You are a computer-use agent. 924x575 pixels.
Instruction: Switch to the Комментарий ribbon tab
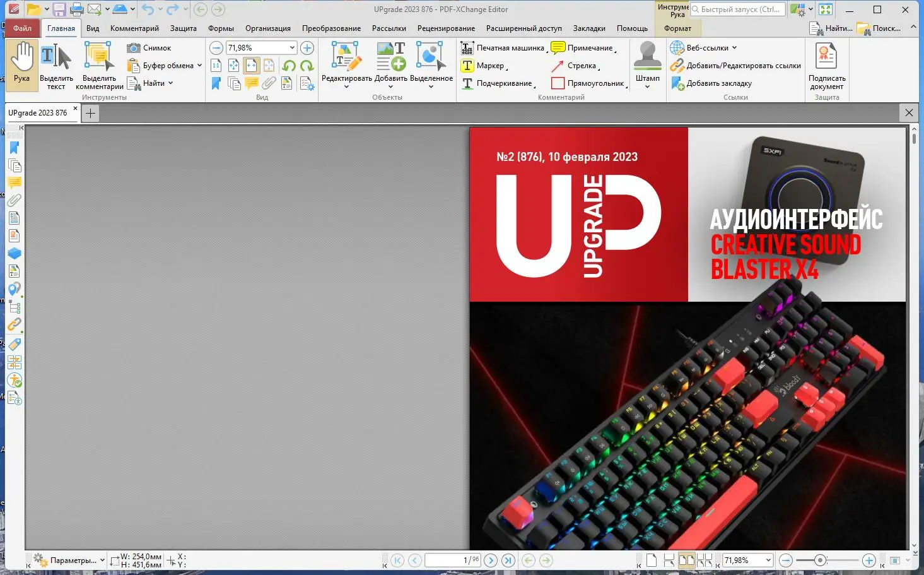(x=134, y=28)
